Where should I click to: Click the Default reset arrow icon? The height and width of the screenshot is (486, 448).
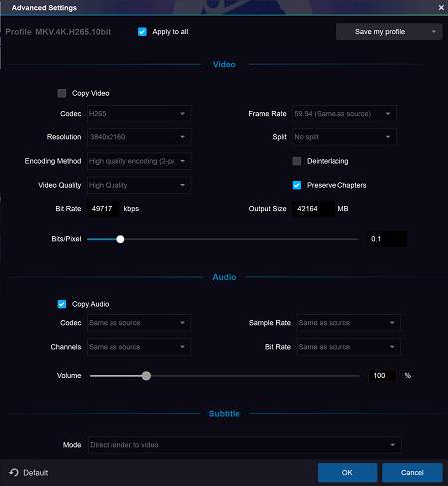tap(14, 472)
